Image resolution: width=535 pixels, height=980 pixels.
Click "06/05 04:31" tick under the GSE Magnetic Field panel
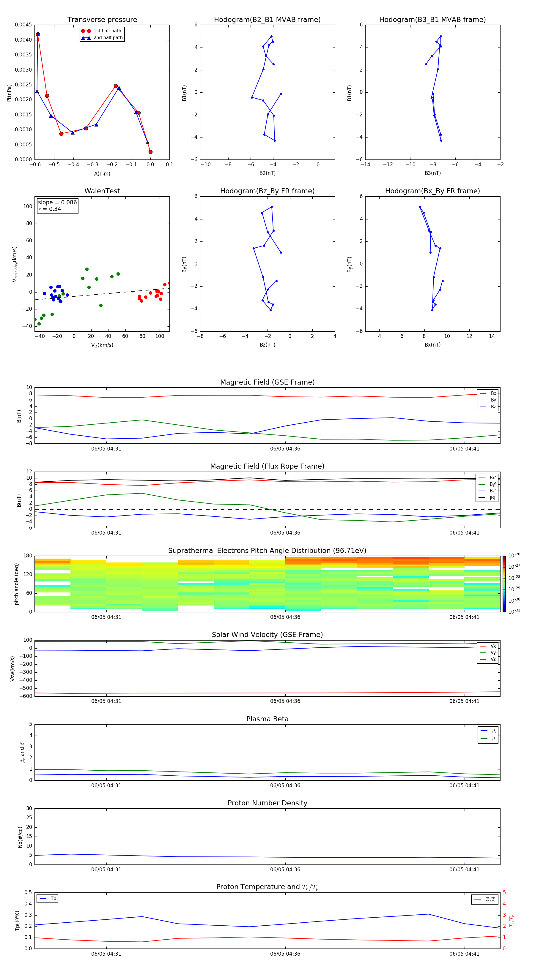coord(106,449)
